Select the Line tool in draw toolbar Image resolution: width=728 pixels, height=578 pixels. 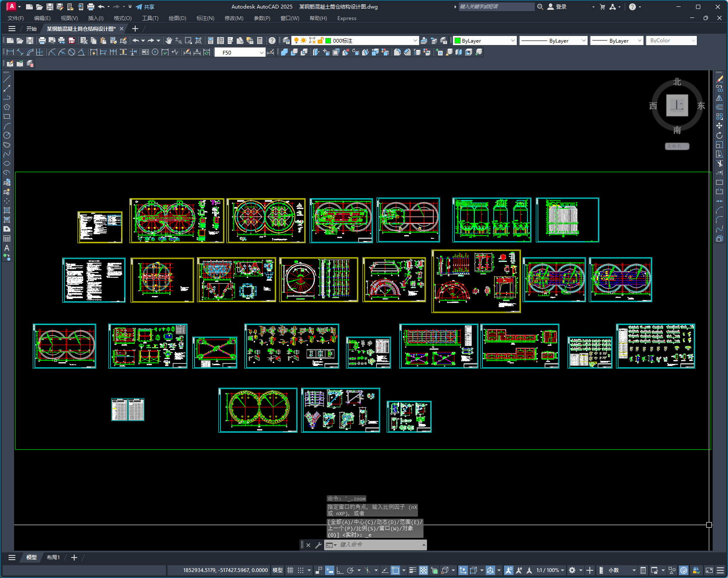(x=7, y=79)
